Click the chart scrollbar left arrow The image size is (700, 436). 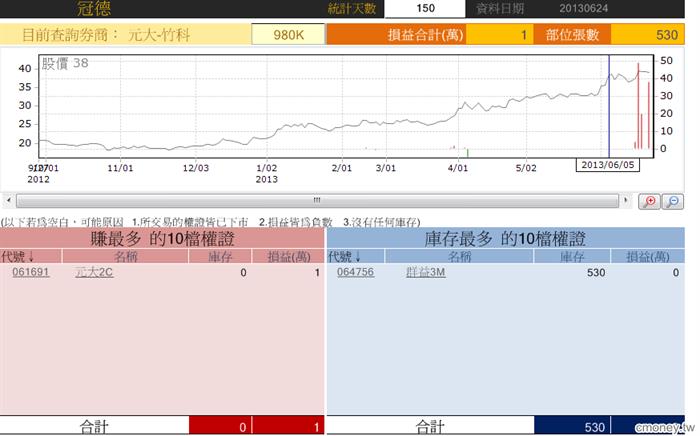coord(9,200)
